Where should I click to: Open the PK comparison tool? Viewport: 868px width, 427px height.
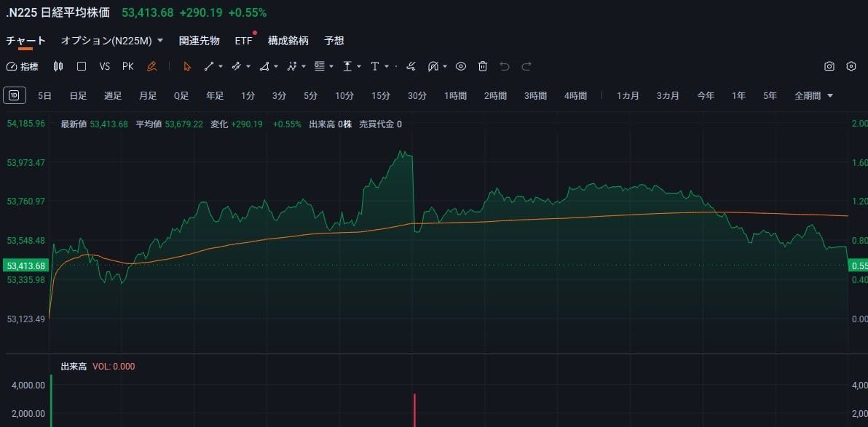(x=128, y=66)
